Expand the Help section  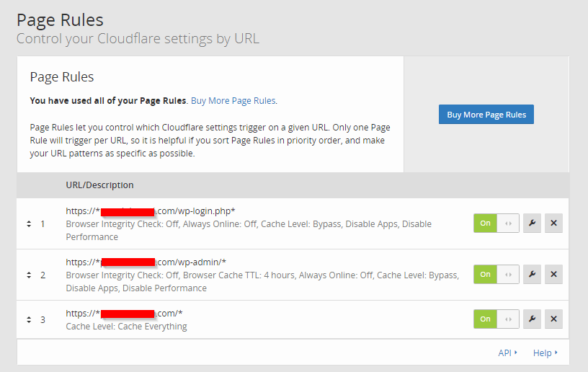[x=545, y=353]
